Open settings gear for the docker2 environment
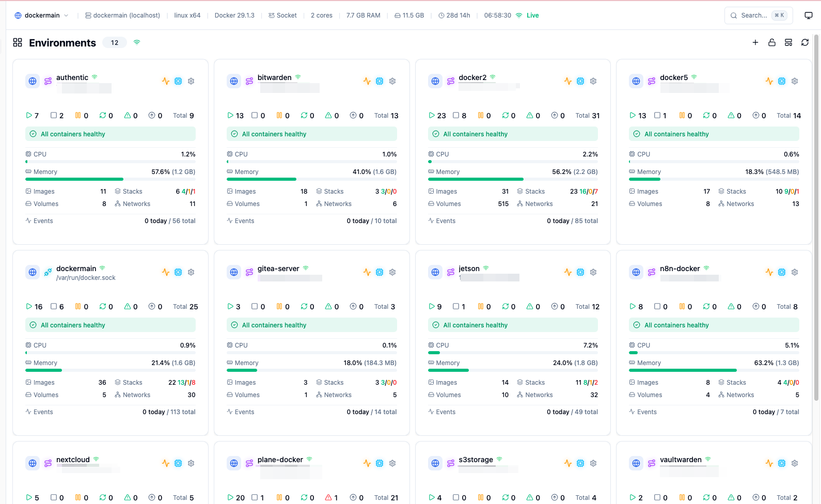Screen dimensions: 821x504 tap(593, 81)
